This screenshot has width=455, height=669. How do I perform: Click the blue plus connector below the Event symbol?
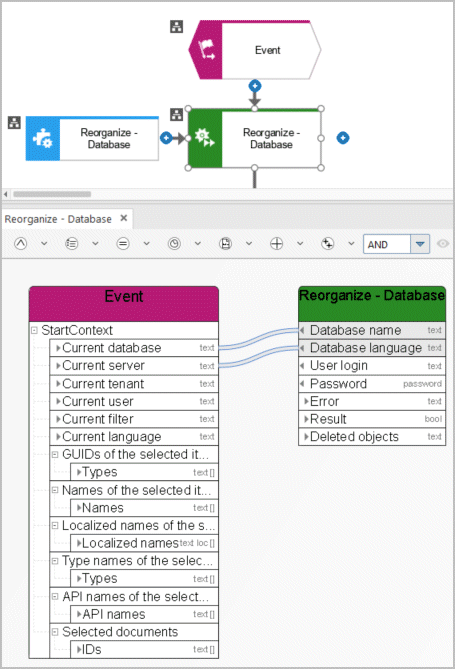(x=255, y=86)
